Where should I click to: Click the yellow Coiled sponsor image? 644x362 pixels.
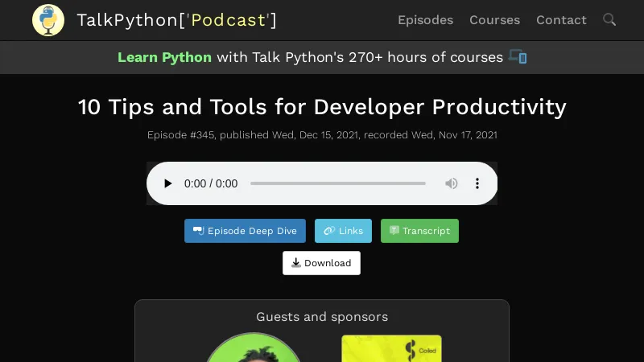(391, 349)
